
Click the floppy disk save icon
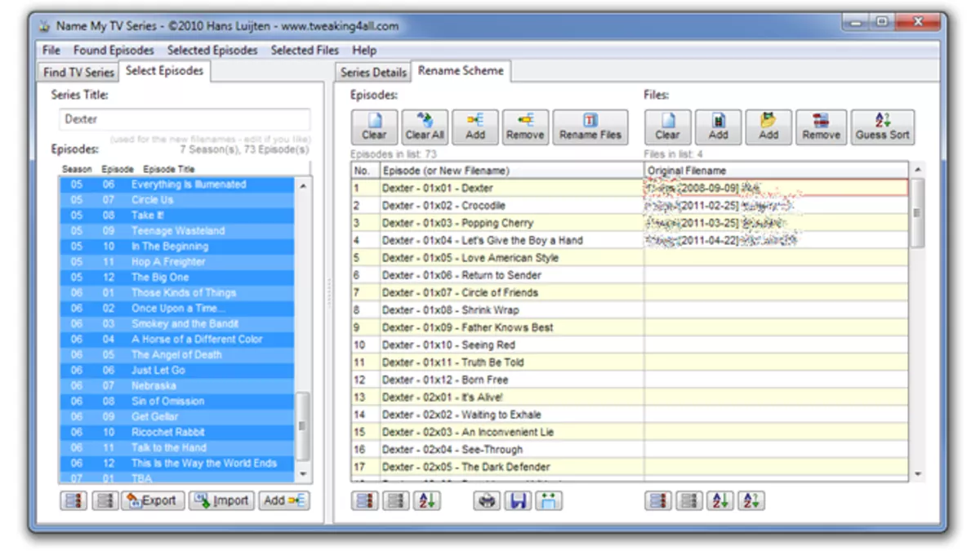518,501
